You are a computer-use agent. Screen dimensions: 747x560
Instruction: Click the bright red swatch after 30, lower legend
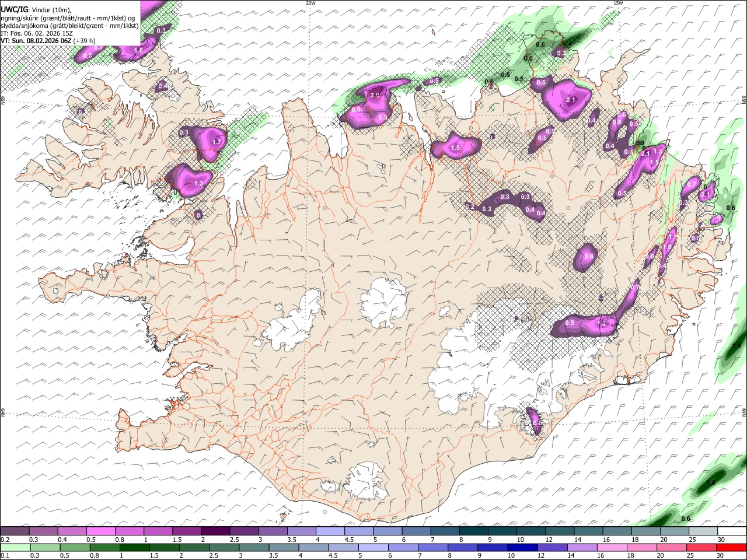coord(731,547)
